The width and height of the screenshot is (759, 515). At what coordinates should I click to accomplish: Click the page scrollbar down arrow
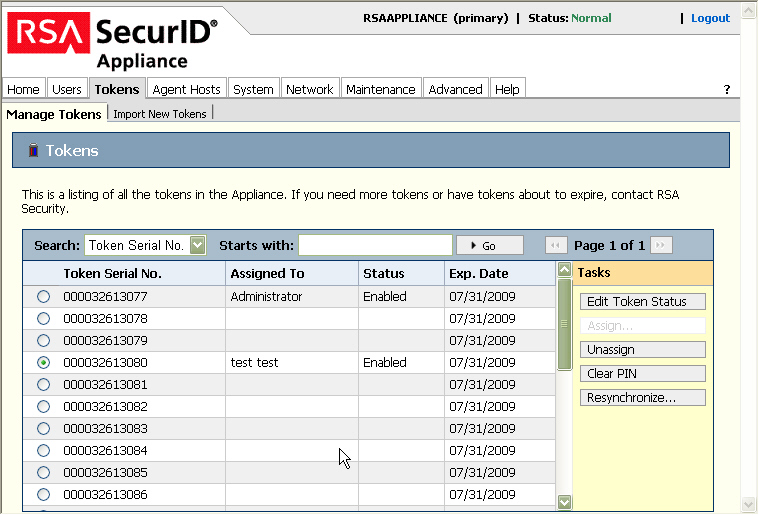[x=749, y=504]
